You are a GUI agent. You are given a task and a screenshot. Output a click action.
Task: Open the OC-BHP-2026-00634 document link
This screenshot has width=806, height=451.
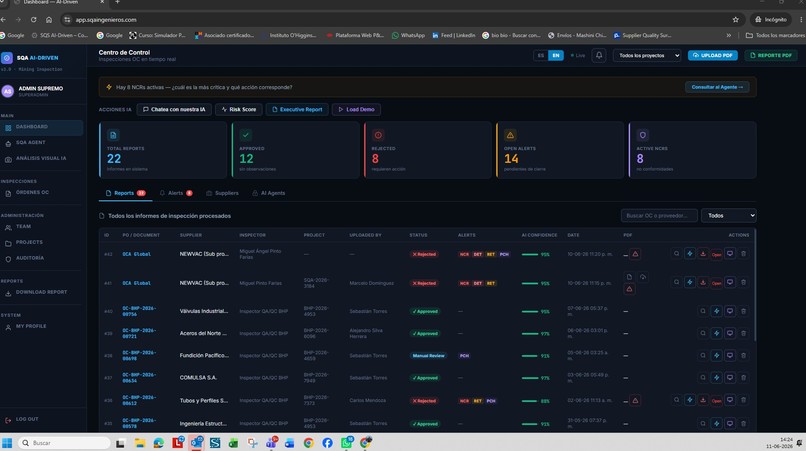(139, 377)
